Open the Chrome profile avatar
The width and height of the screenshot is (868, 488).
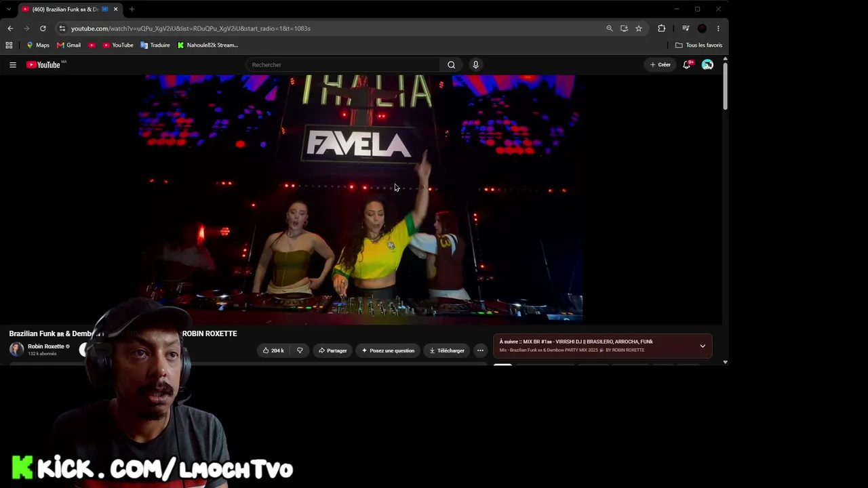coord(702,28)
